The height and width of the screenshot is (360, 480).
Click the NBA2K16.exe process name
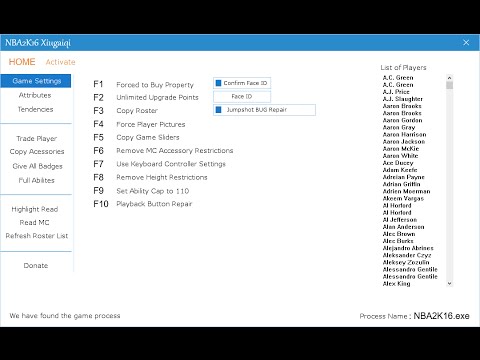click(x=441, y=316)
